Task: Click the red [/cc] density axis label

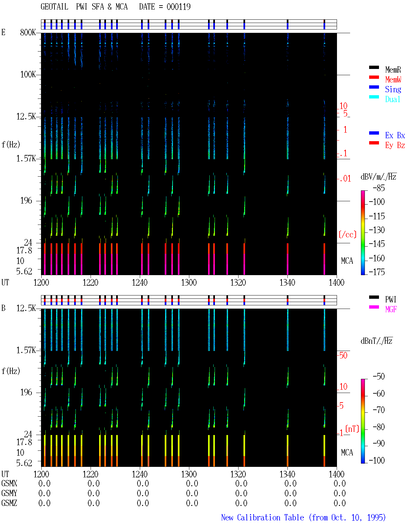Action: [347, 234]
